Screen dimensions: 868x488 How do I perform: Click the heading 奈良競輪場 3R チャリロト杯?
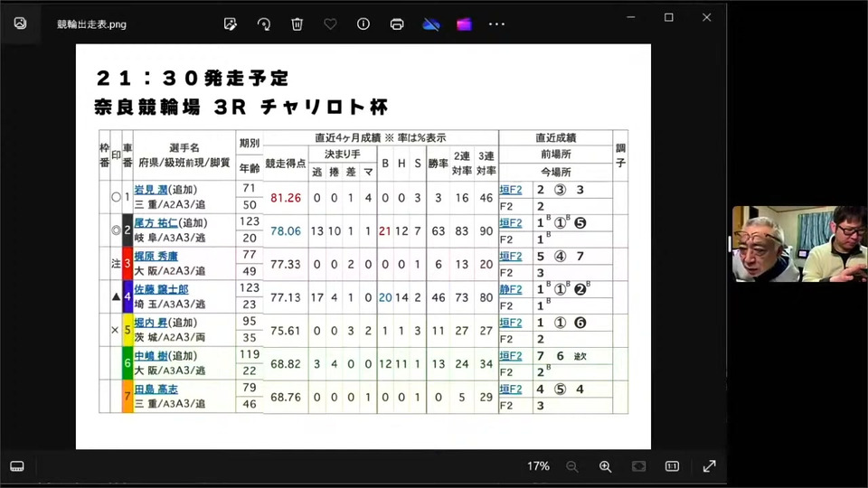pos(241,107)
